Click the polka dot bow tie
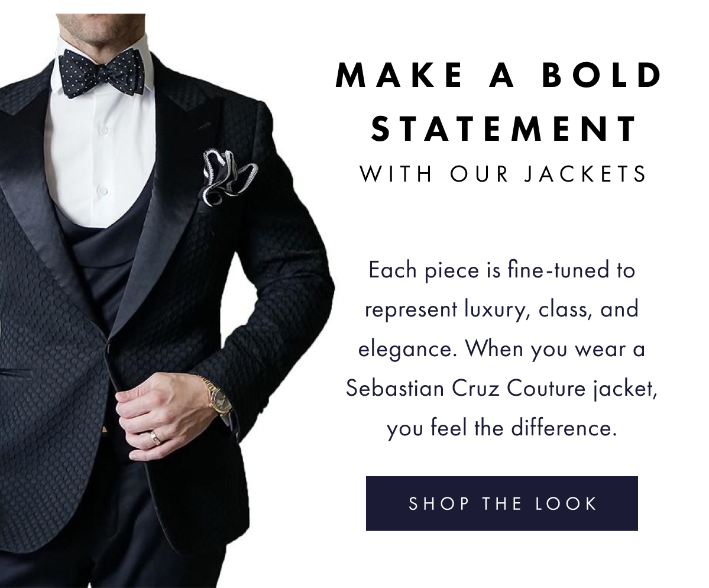Screen dimensions: 709x588 [x=104, y=73]
